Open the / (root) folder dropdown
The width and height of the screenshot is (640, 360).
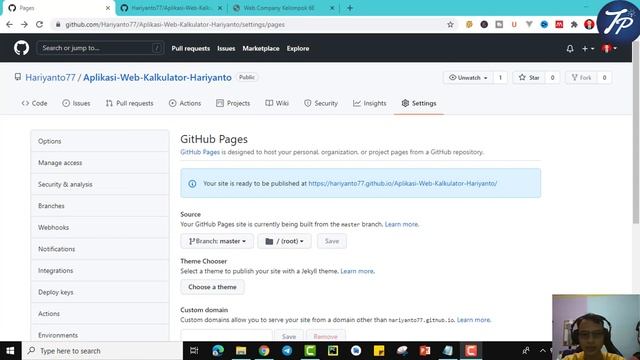point(284,241)
